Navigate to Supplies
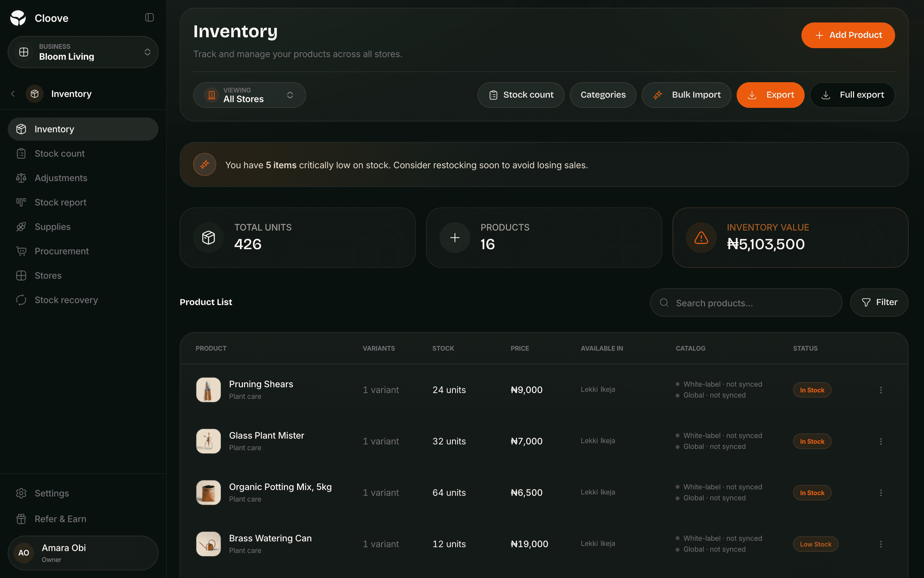 click(x=83, y=227)
